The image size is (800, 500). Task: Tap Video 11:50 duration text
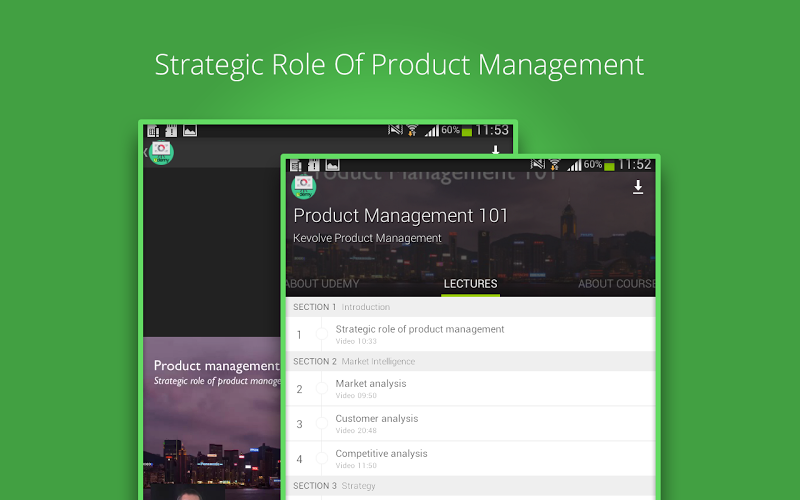pos(356,465)
